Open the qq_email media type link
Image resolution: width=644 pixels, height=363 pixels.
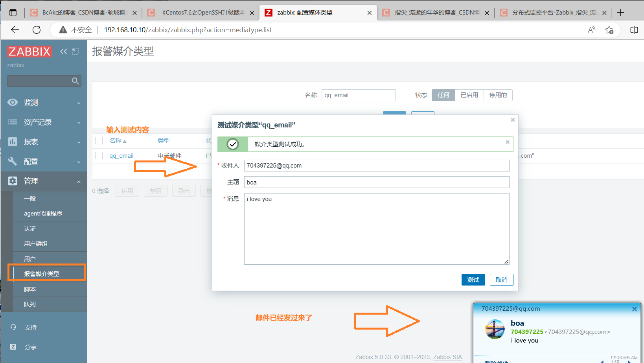click(x=121, y=156)
